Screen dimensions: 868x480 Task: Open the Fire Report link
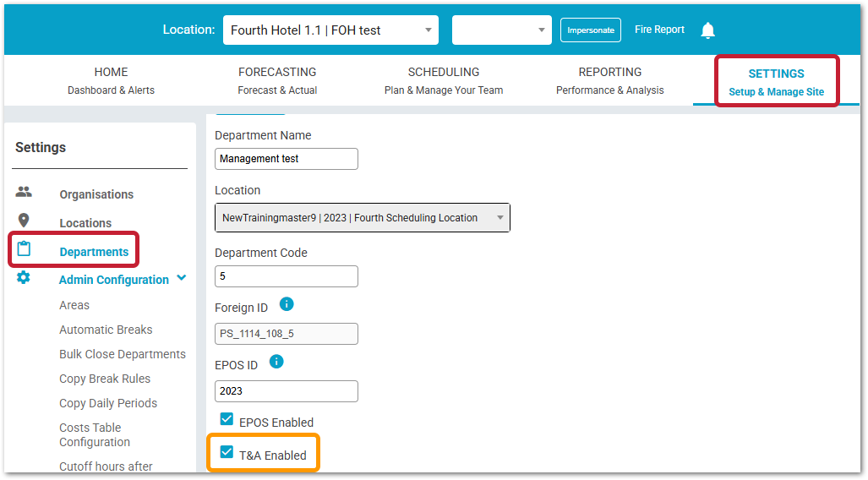(659, 30)
